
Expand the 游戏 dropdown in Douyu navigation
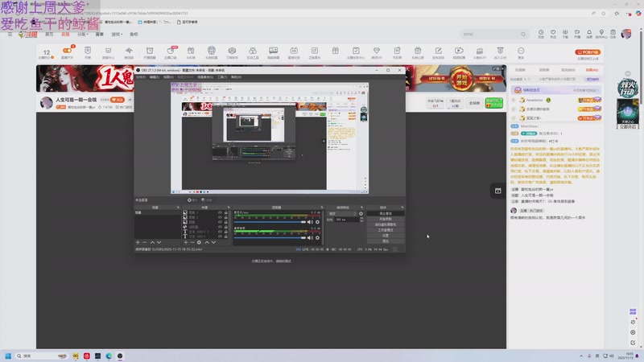tap(117, 34)
